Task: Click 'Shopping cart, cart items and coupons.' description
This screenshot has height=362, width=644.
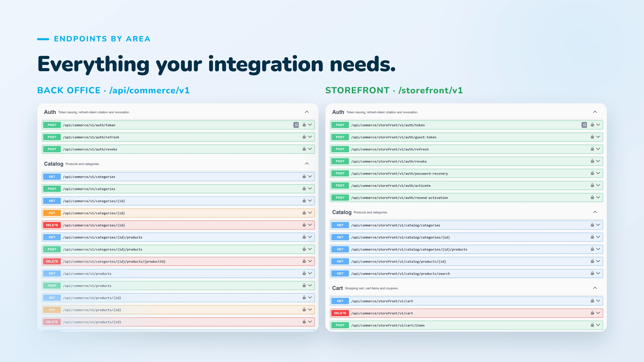Action: (372, 288)
